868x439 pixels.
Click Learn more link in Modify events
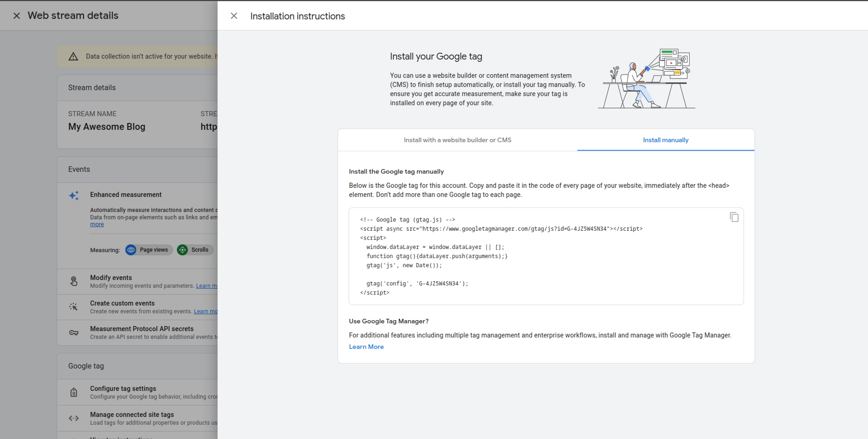[207, 286]
